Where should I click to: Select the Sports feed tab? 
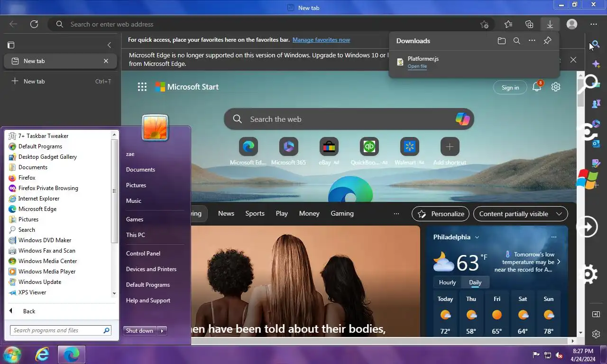255,213
